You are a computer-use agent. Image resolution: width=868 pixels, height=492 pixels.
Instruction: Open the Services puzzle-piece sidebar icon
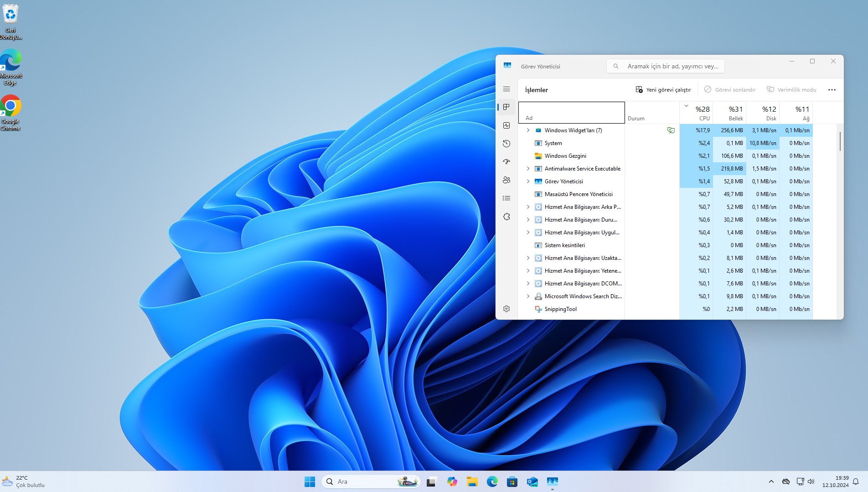click(x=506, y=217)
